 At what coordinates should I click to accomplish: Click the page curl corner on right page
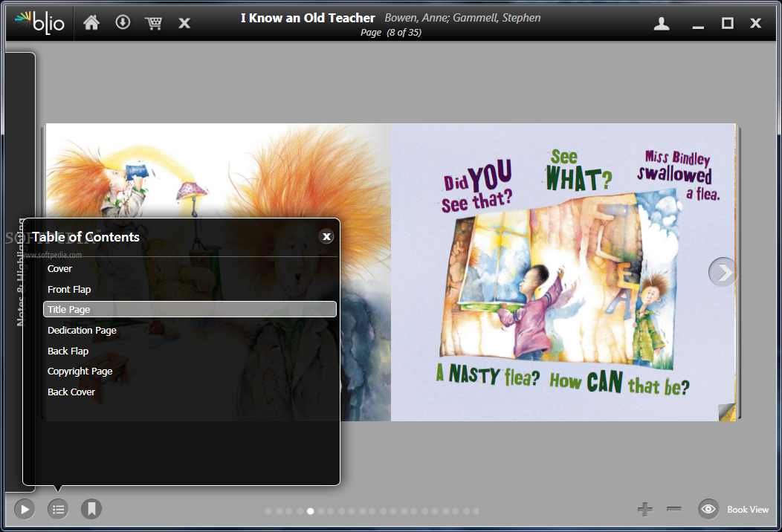(x=727, y=412)
